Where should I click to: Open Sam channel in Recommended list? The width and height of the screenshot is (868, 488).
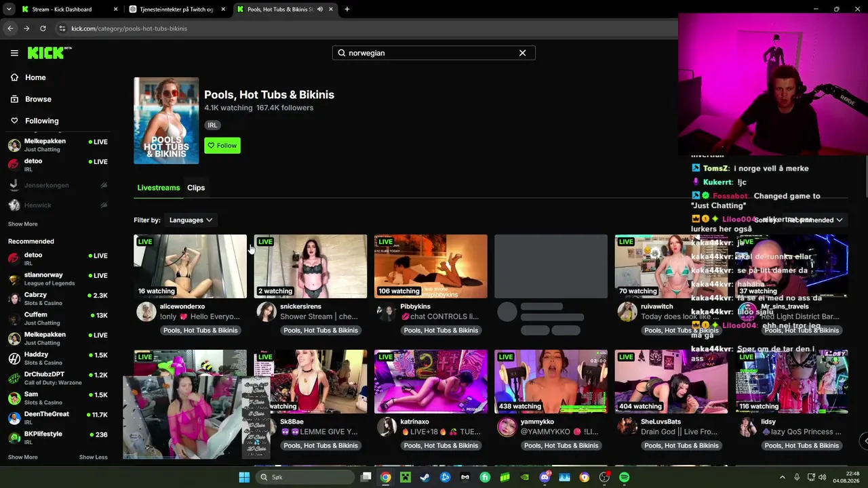coord(58,398)
